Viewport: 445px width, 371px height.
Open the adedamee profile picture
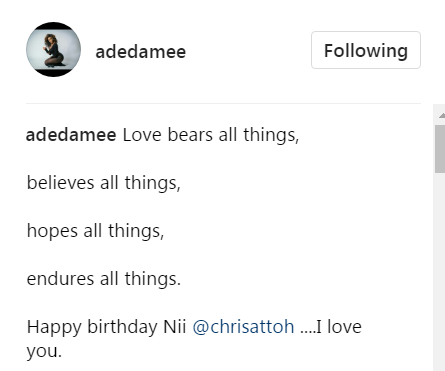(53, 49)
